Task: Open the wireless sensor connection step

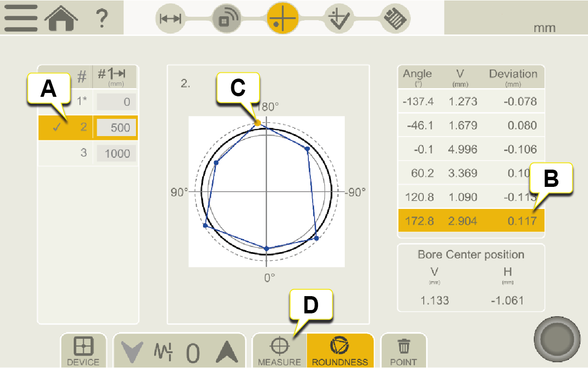Action: pos(226,19)
